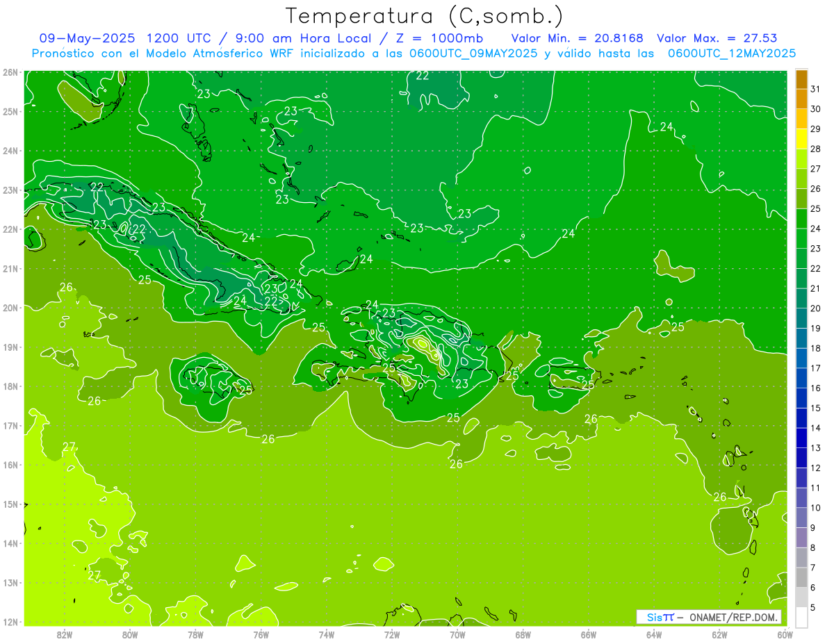Click the "21" label on the color legend
Screen dimensions: 834x644
click(816, 288)
